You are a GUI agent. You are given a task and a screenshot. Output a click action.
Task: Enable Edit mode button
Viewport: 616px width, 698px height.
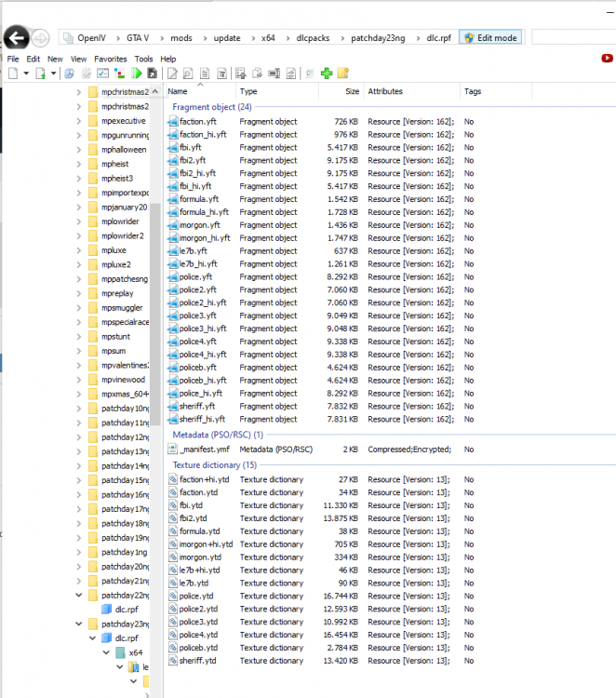pos(490,38)
